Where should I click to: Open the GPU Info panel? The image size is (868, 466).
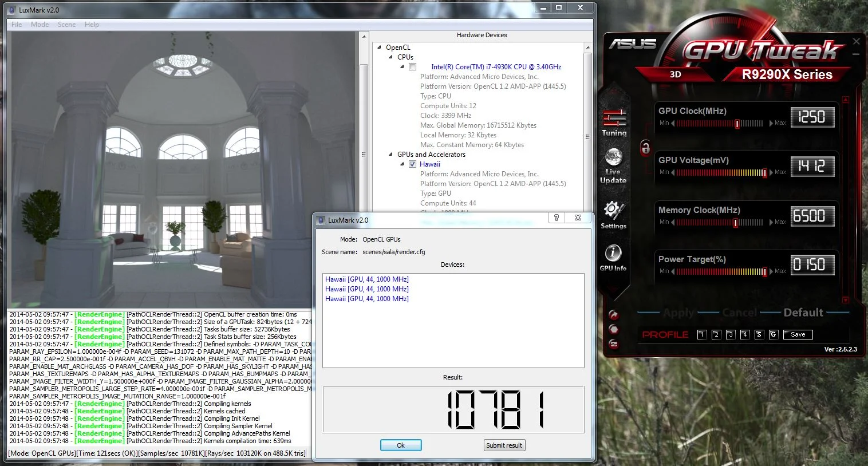(x=613, y=258)
